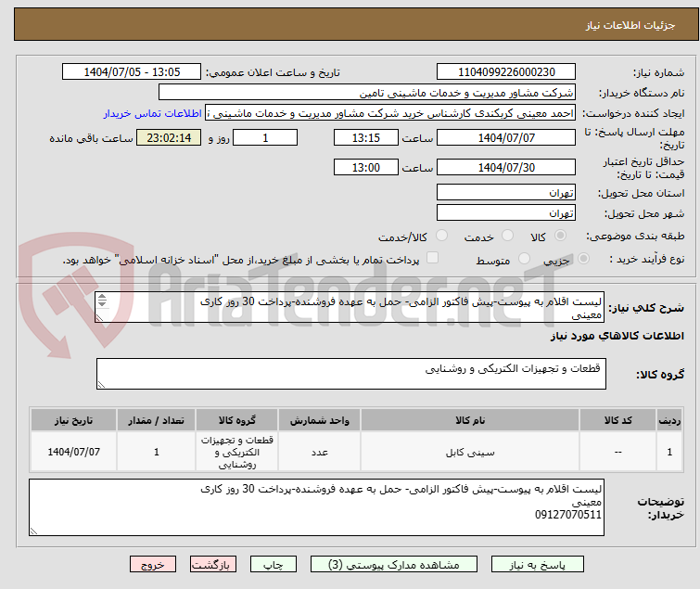Screen dimensions: 700x589
Task: Click the buyer notes text area
Action: [316, 507]
